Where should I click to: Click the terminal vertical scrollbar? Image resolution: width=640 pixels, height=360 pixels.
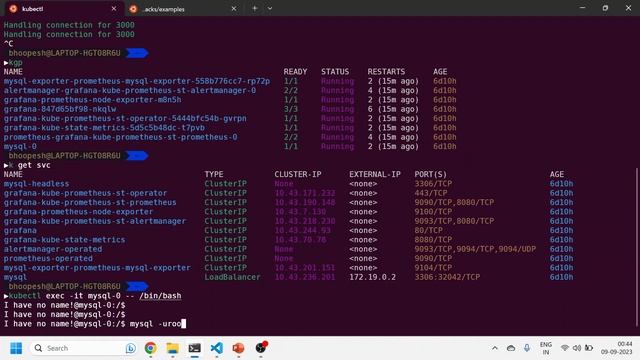pyautogui.click(x=636, y=247)
